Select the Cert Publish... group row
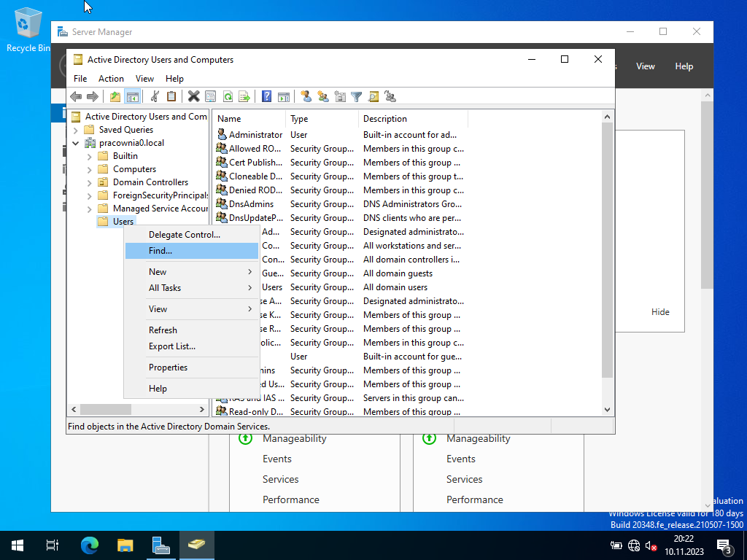 tap(341, 163)
